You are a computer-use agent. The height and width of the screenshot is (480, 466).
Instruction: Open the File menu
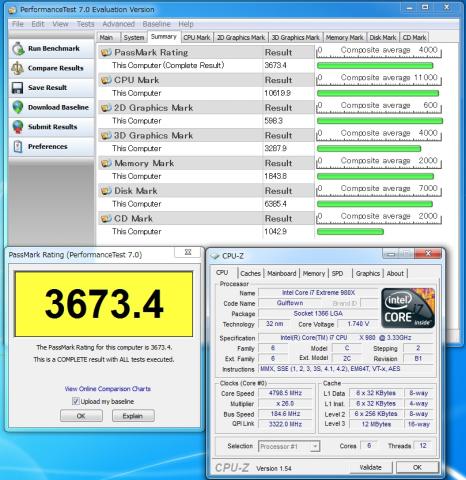pos(18,24)
